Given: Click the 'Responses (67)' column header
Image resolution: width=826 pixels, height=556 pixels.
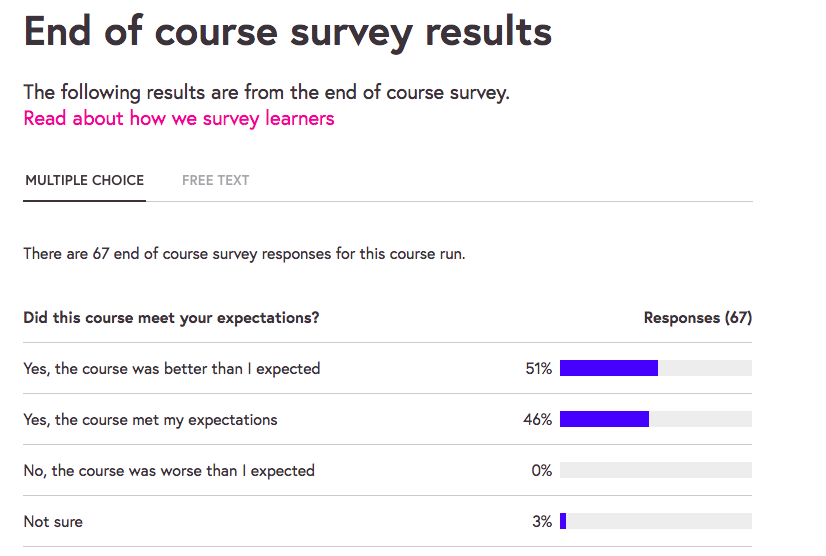Looking at the screenshot, I should click(697, 318).
